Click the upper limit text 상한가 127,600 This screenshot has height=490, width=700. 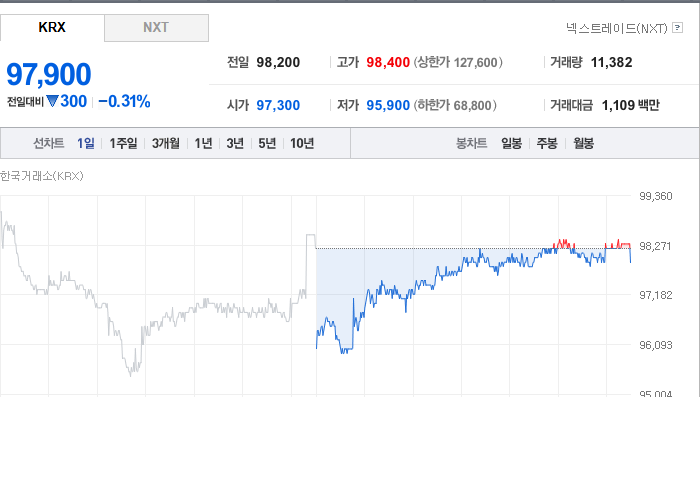[x=458, y=62]
